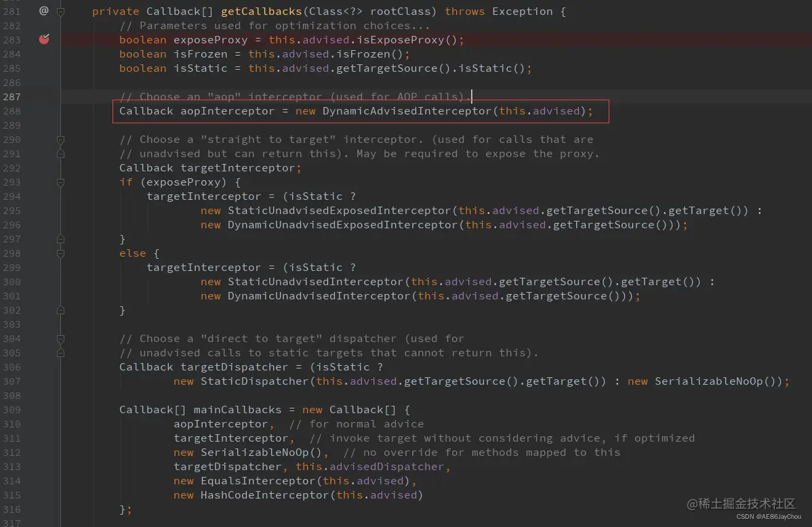Image resolution: width=812 pixels, height=527 pixels.
Task: Click DynamicAdvisedInterceptor class name
Action: click(x=407, y=111)
